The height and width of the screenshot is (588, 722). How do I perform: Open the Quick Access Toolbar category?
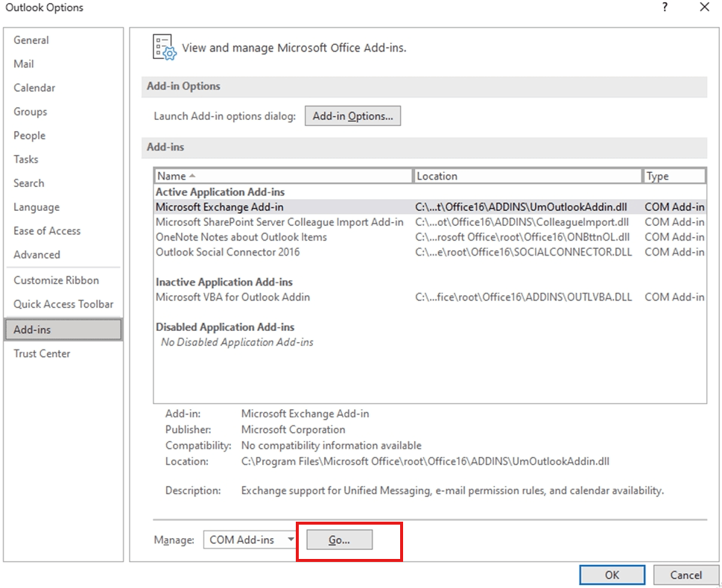[x=63, y=304]
